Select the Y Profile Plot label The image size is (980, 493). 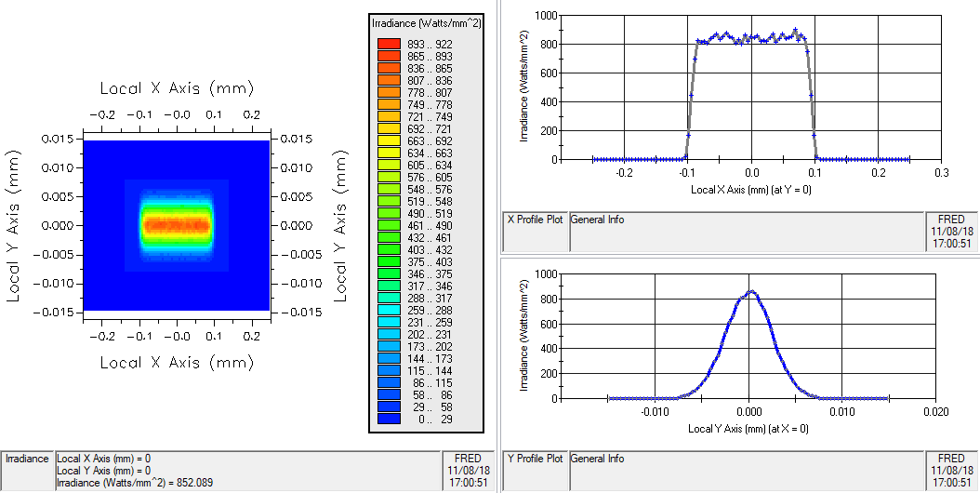click(x=535, y=459)
